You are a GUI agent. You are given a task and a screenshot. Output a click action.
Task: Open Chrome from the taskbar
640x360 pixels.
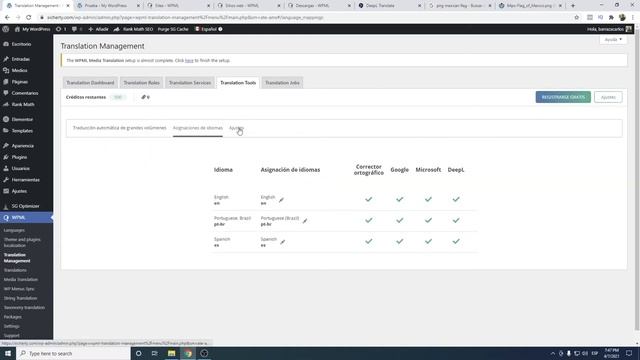click(188, 353)
